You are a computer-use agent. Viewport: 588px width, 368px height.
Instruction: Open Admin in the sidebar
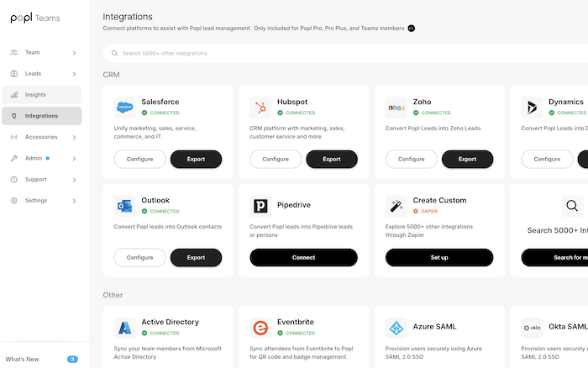point(42,158)
